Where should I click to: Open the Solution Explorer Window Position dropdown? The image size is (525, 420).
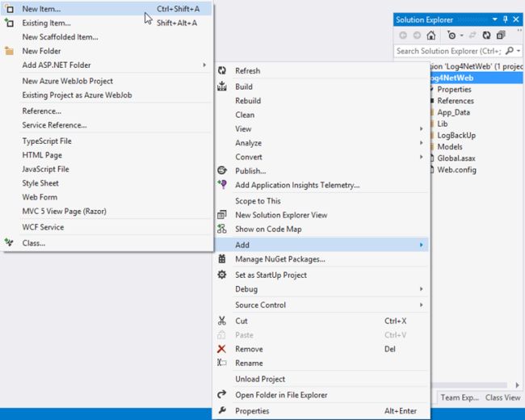[495, 19]
